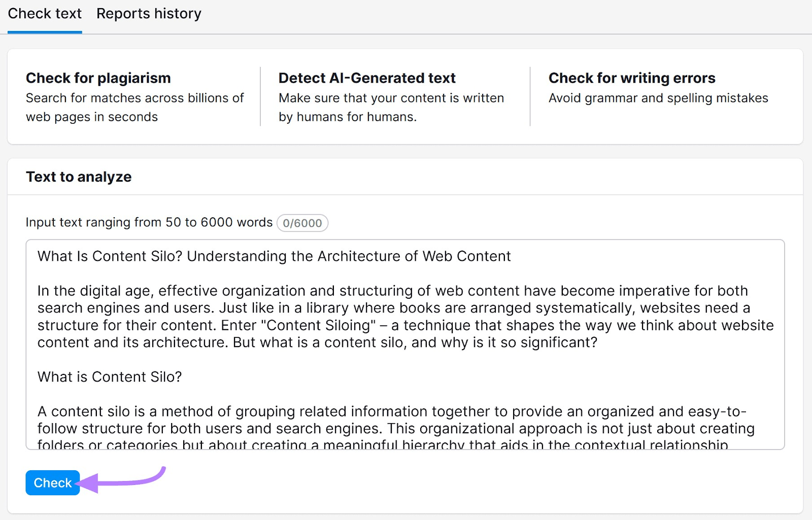Click the 0/6000 word counter badge
812x520 pixels.
(x=302, y=223)
